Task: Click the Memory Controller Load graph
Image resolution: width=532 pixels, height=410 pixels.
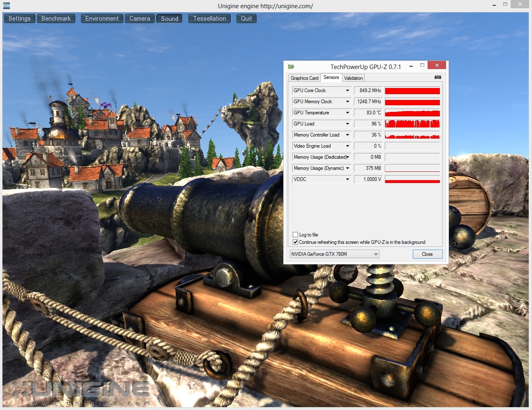Action: 412,135
